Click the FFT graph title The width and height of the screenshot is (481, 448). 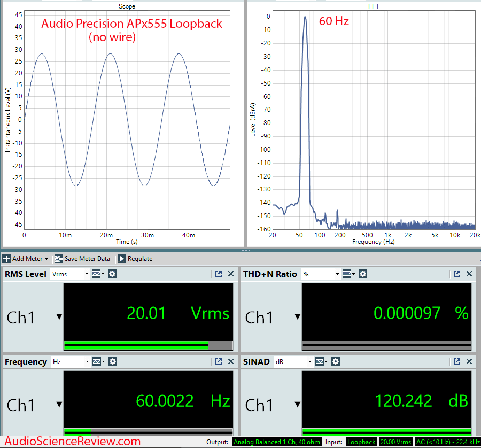pos(374,6)
